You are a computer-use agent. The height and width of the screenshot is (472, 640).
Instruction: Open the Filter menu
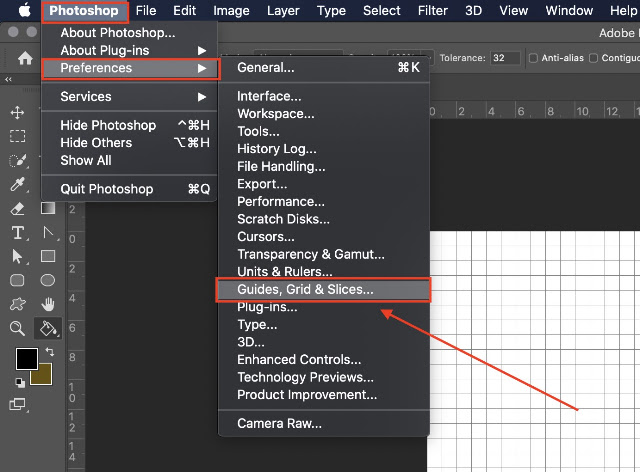(x=433, y=11)
